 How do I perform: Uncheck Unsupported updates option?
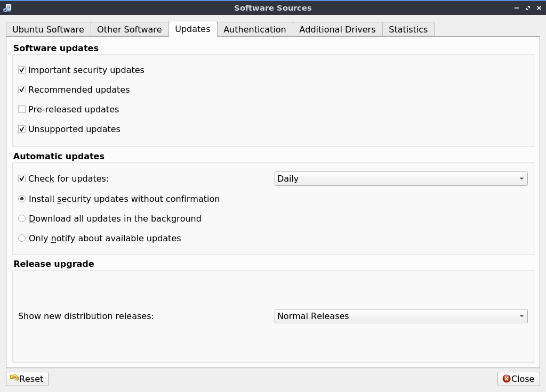(22, 129)
